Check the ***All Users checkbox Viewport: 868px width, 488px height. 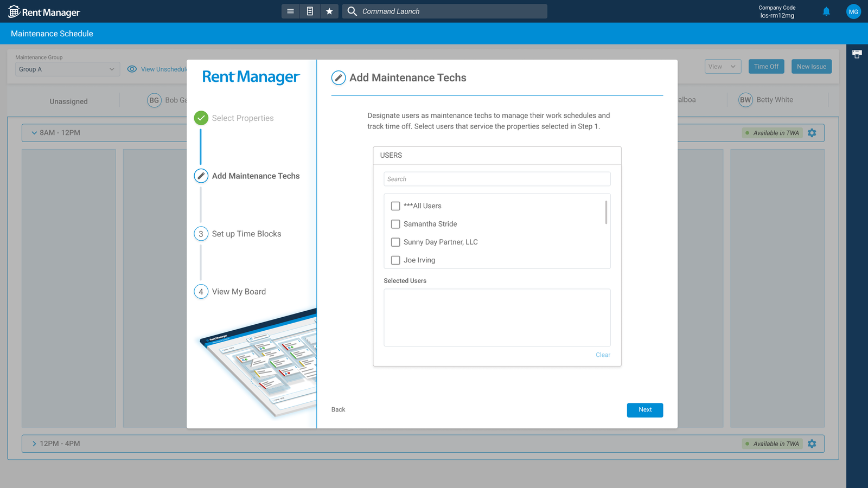click(395, 206)
